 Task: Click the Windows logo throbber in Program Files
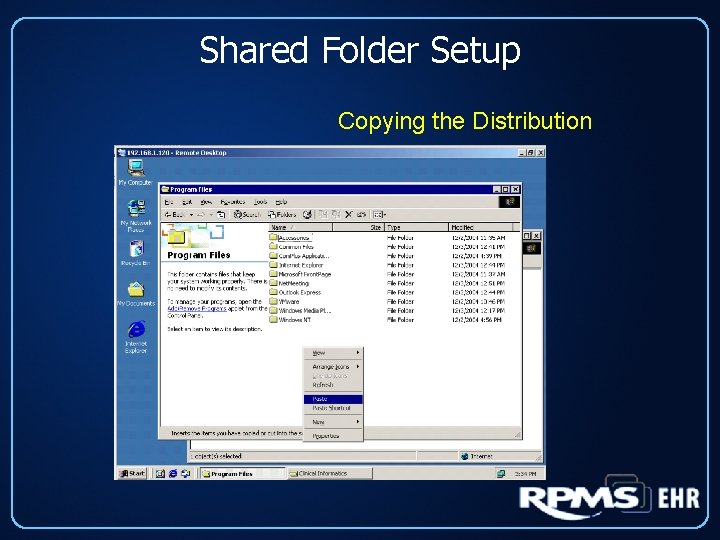[509, 202]
